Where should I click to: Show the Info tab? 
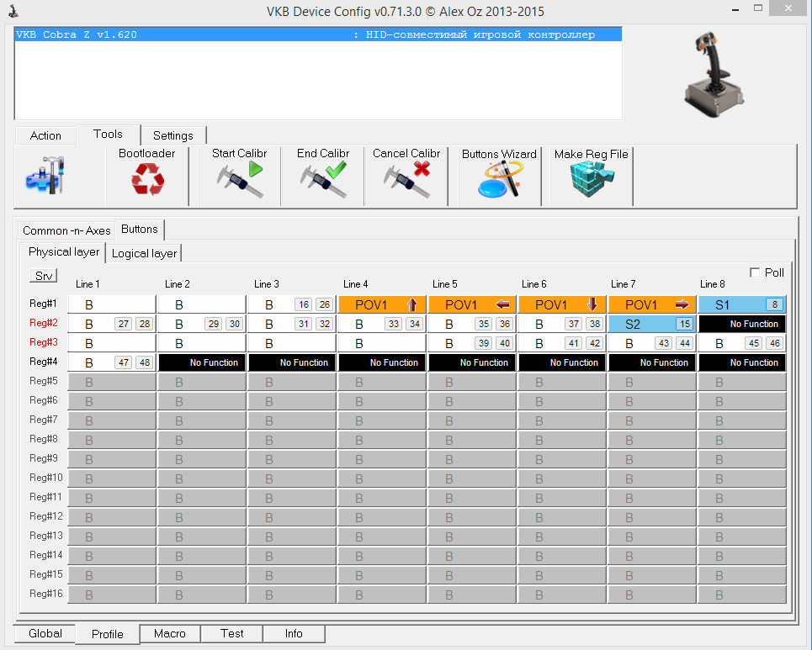[294, 633]
